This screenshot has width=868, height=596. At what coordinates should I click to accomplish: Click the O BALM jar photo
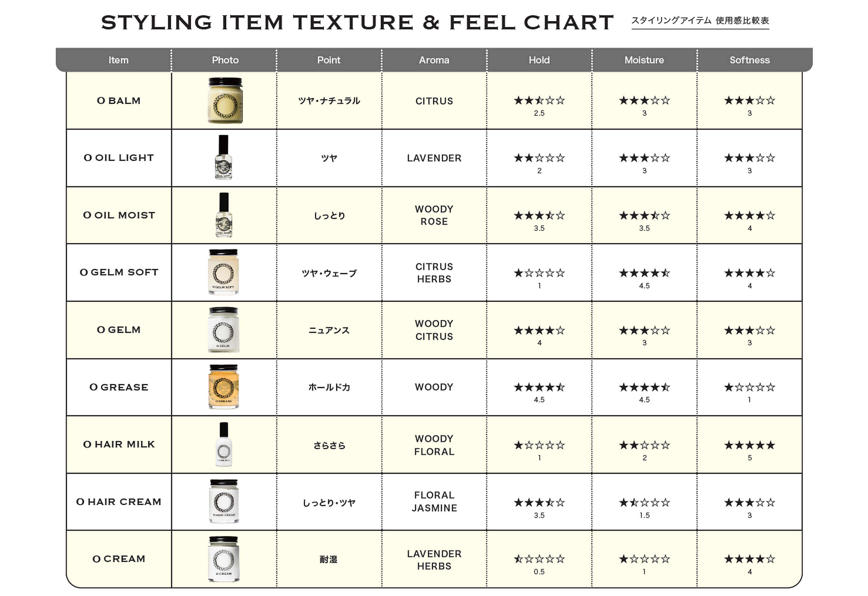click(x=225, y=101)
